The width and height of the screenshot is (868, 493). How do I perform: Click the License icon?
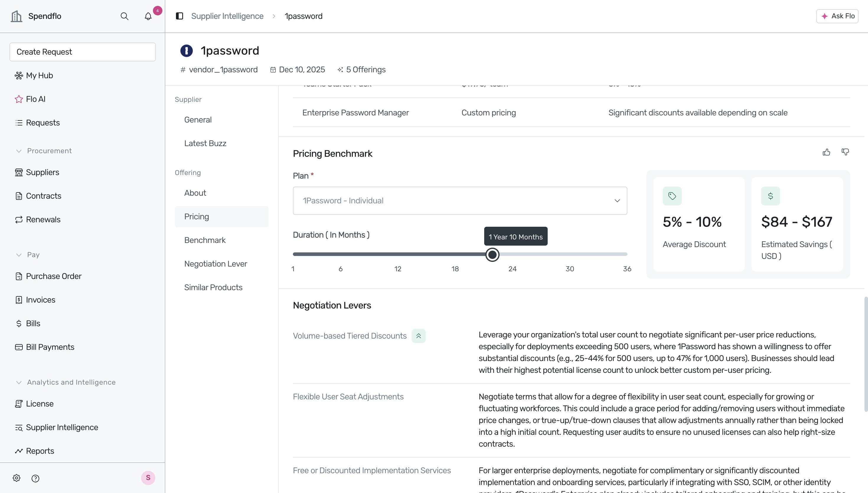tap(19, 404)
